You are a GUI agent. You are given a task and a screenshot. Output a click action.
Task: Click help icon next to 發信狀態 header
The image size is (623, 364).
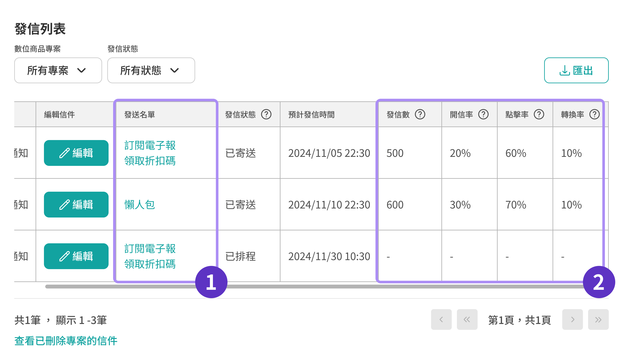tap(266, 114)
